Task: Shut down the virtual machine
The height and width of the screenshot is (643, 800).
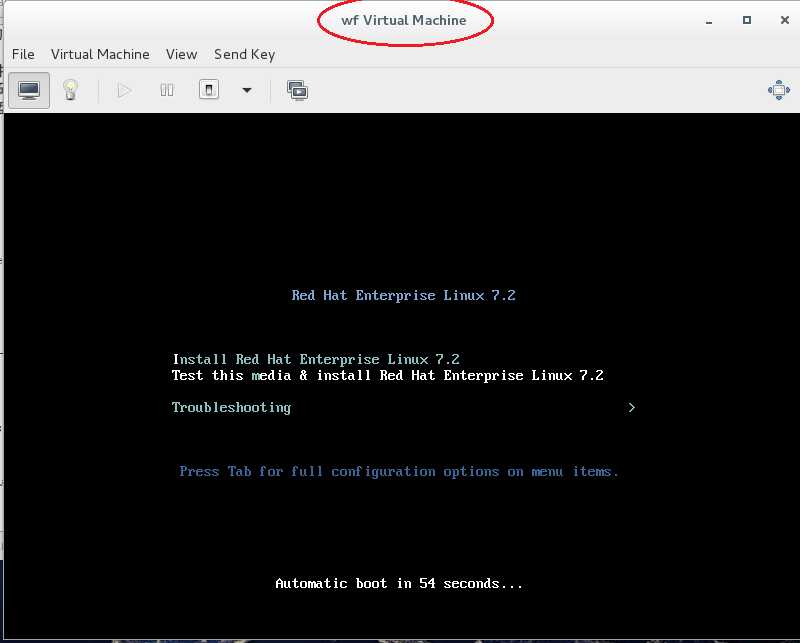Action: click(209, 90)
